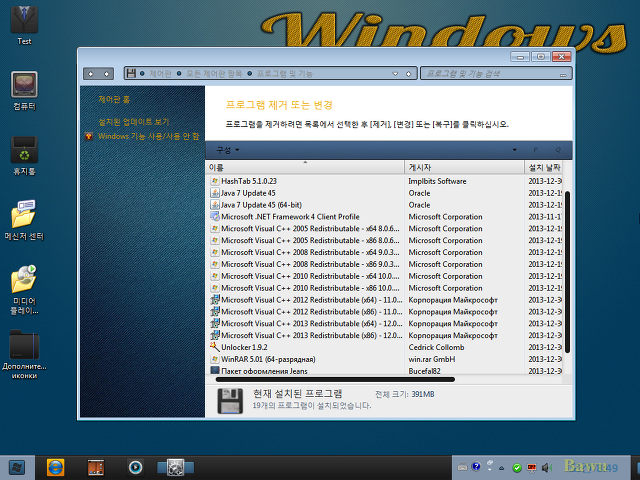Select 프로그램 및 기능 breadcrumb
The height and width of the screenshot is (480, 640).
284,73
